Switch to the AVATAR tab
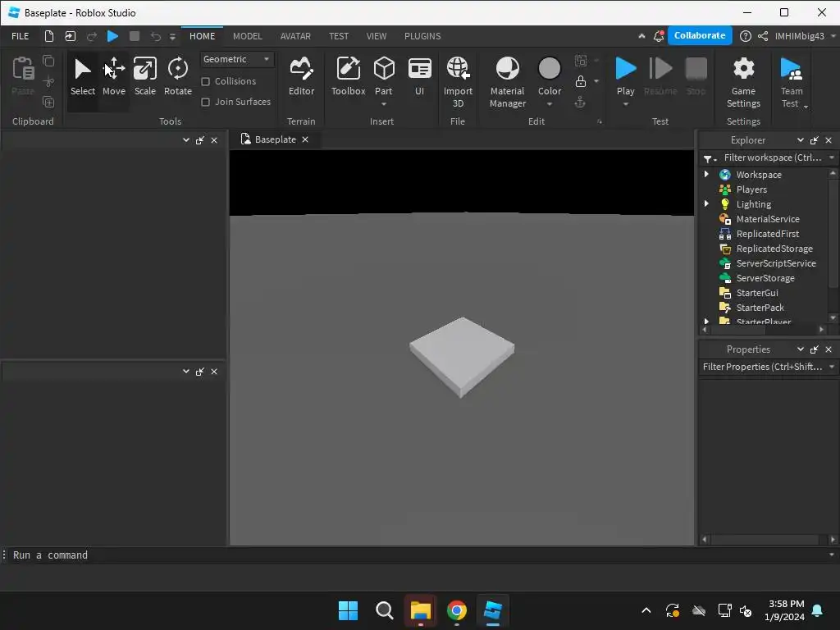The image size is (840, 630). (x=295, y=36)
